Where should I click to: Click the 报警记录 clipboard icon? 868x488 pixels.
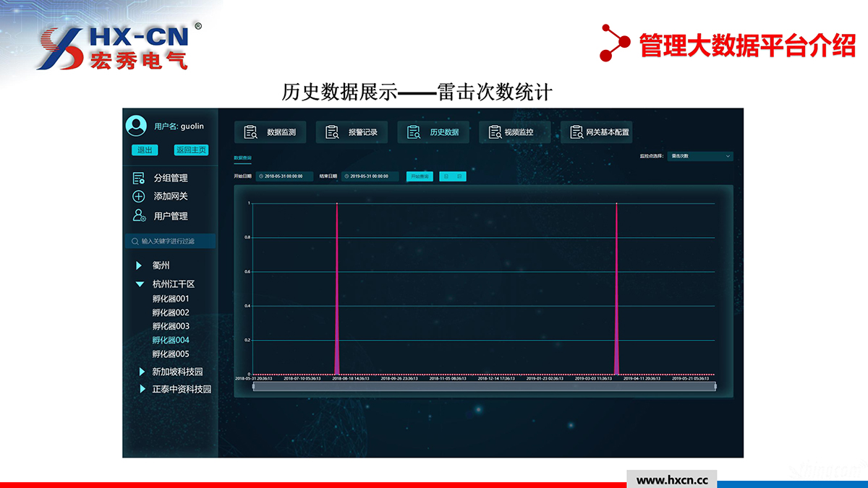coord(332,132)
